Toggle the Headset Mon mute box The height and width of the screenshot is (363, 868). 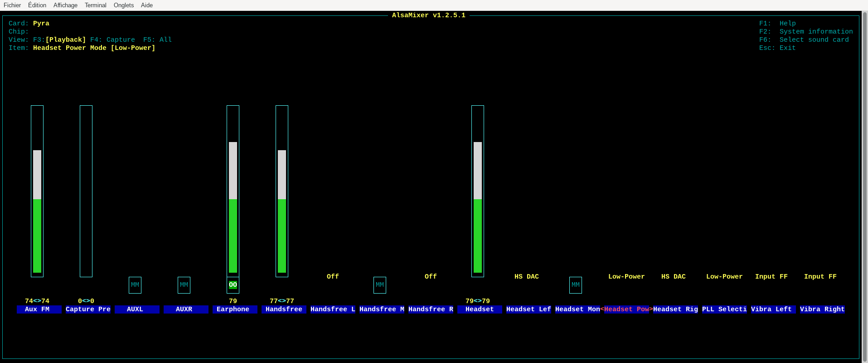tap(576, 285)
